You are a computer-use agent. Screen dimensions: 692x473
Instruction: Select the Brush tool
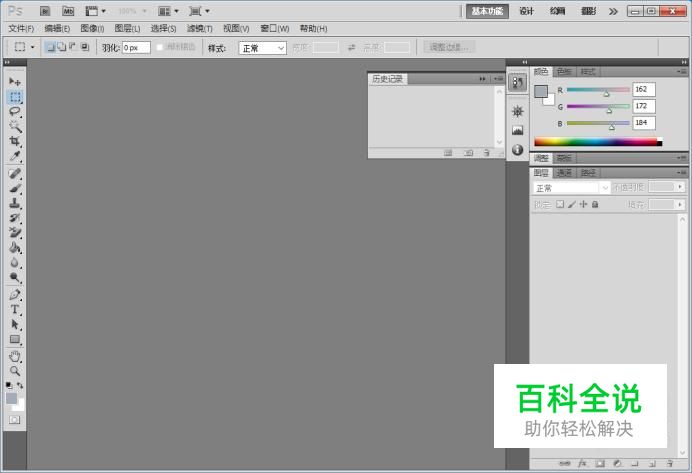(15, 188)
